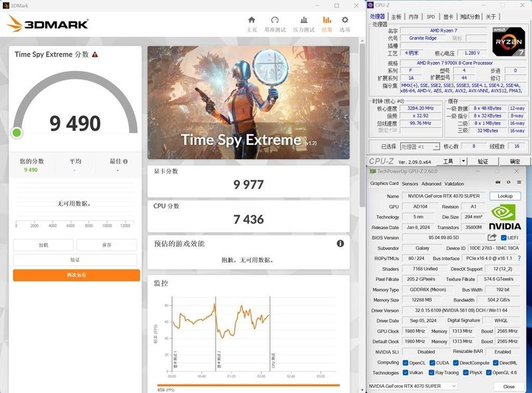Image resolution: width=532 pixels, height=393 pixels.
Task: Toggle the UEFI checkbox in GPU-Z
Action: click(x=504, y=238)
